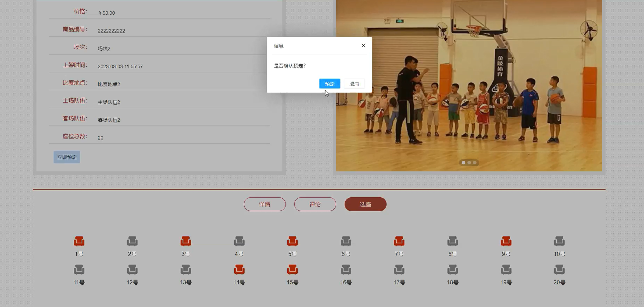644x307 pixels.
Task: Click total seats value 20
Action: pyautogui.click(x=100, y=138)
